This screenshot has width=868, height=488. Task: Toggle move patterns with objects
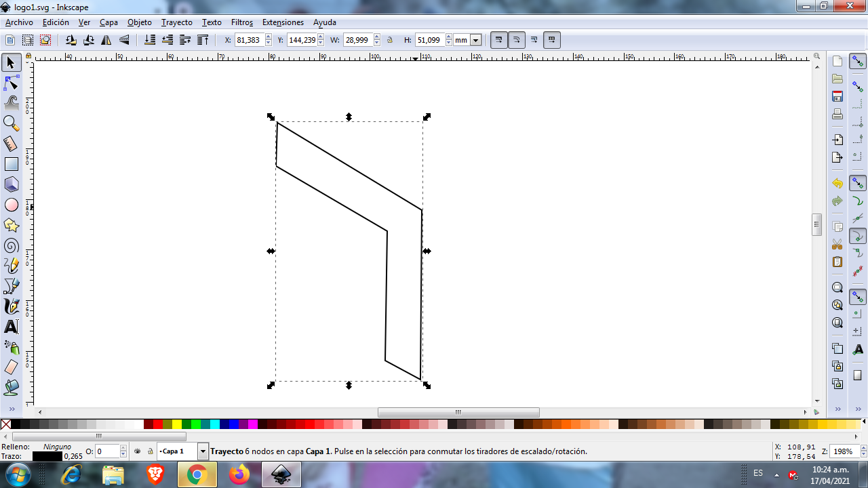552,40
